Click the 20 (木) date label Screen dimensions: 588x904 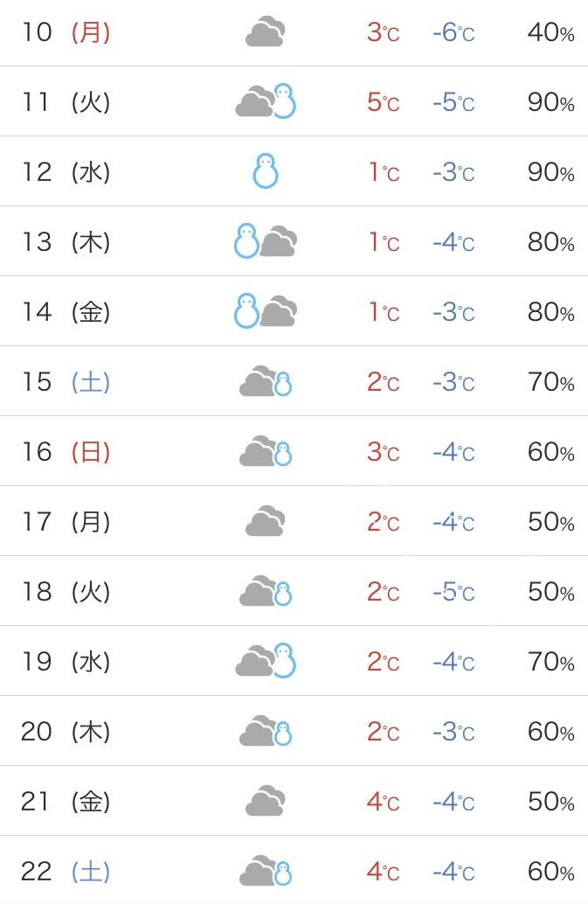pos(66,731)
